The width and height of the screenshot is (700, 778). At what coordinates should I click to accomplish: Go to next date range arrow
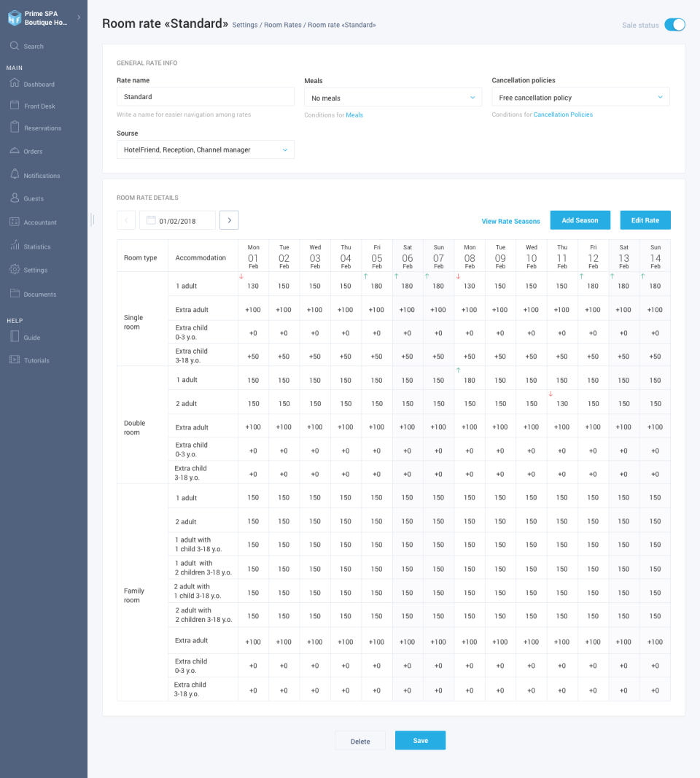pyautogui.click(x=229, y=220)
